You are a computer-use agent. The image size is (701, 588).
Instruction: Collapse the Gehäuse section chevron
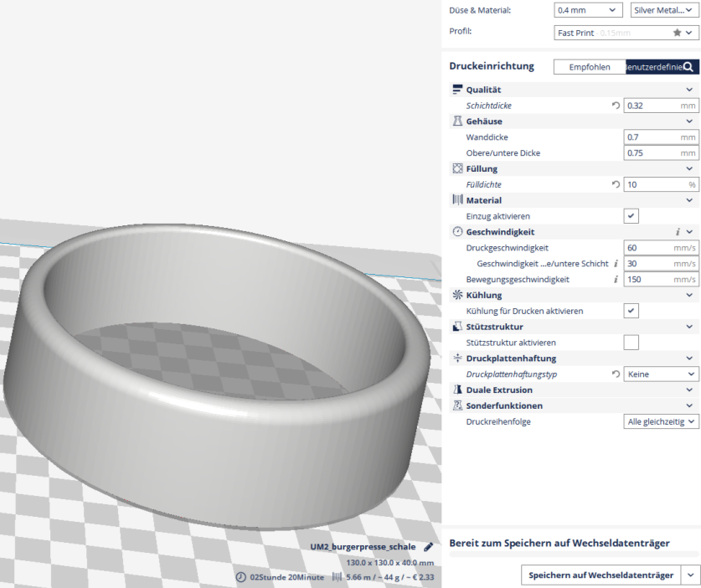689,121
